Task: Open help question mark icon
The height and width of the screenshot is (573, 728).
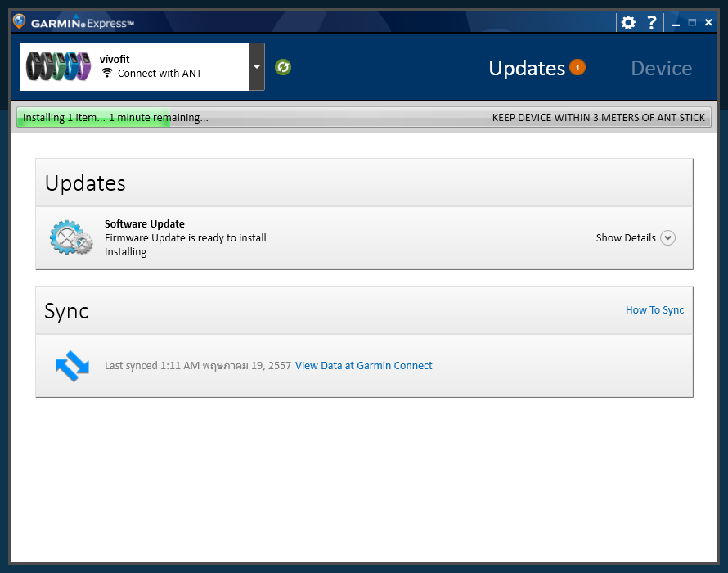Action: point(652,22)
